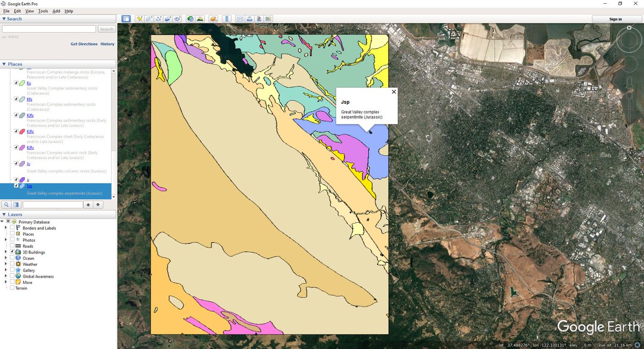This screenshot has height=349, width=644.
Task: Toggle the KJfc chert layer checkbox
Action: click(x=16, y=132)
